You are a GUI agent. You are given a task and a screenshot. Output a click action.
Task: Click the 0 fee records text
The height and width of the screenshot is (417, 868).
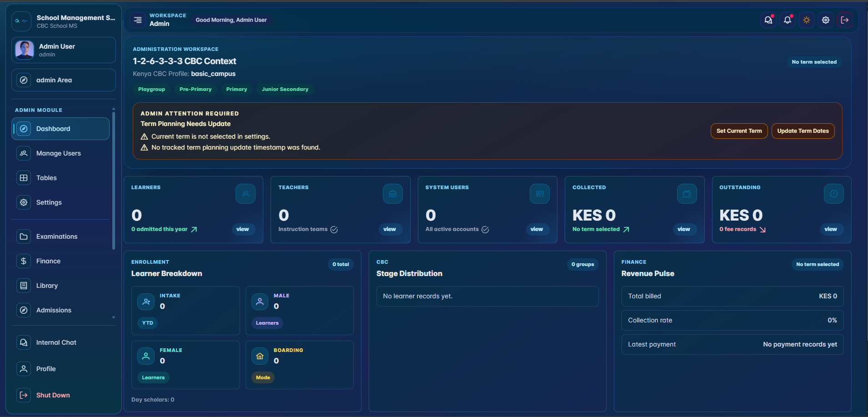pyautogui.click(x=738, y=229)
